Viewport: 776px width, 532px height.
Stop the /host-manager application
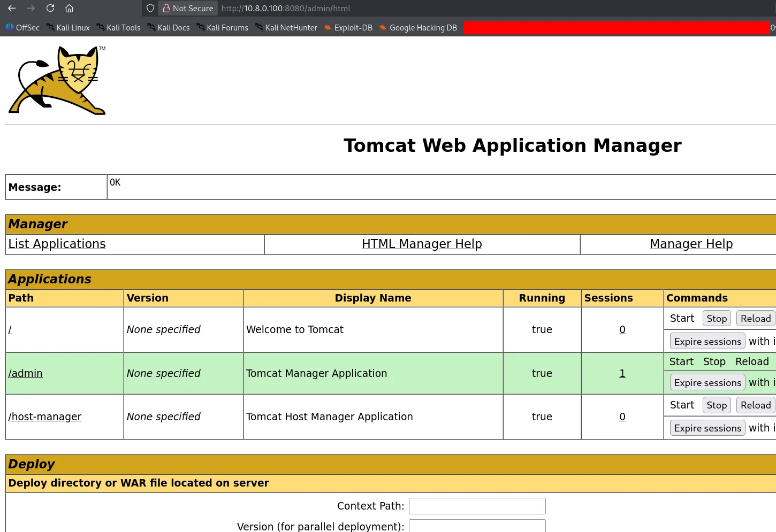coord(717,405)
